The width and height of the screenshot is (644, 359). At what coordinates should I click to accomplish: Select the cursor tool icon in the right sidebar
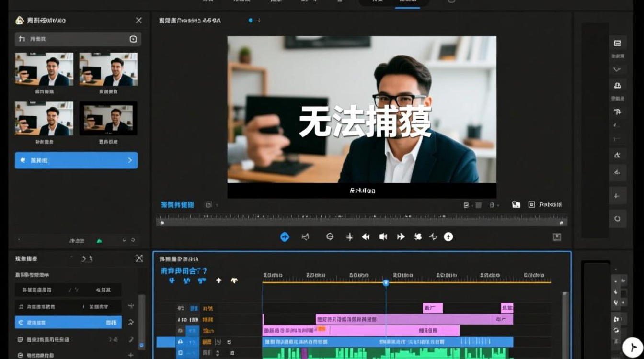pyautogui.click(x=618, y=112)
